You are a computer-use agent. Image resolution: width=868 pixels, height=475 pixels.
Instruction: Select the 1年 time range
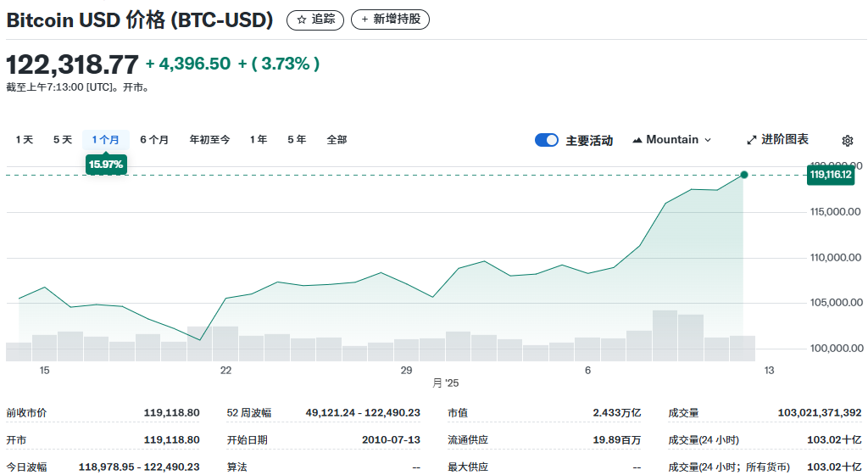258,139
